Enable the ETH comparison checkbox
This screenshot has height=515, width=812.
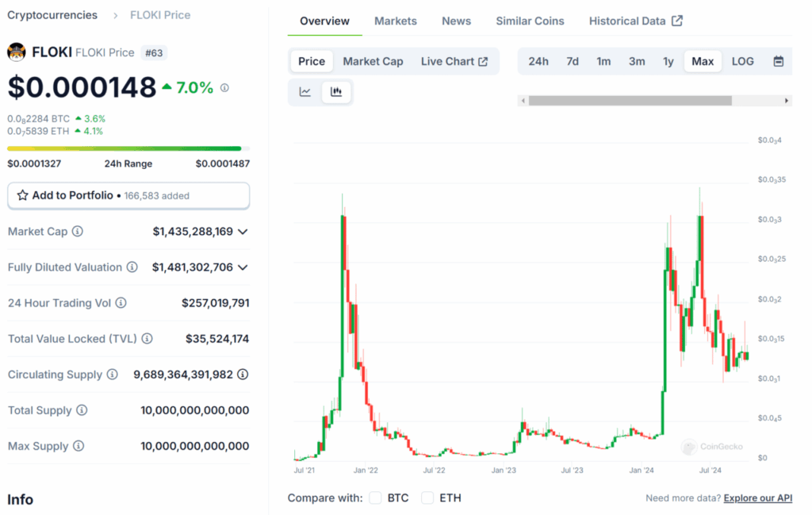click(425, 498)
